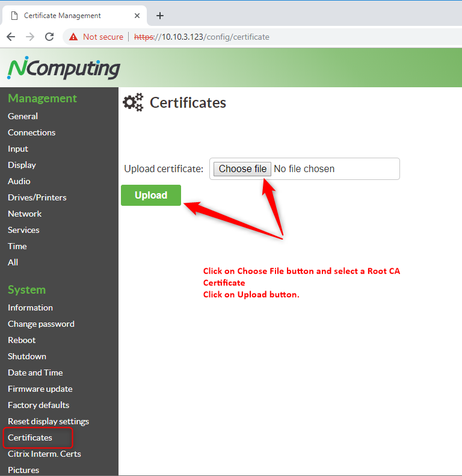Click the System section heading
The height and width of the screenshot is (476, 462).
[26, 289]
